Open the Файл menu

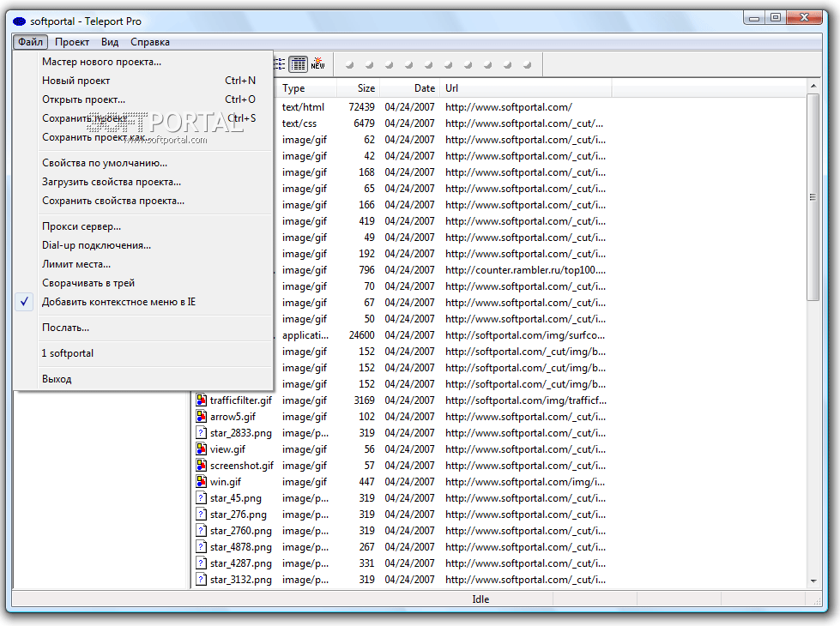tap(31, 42)
